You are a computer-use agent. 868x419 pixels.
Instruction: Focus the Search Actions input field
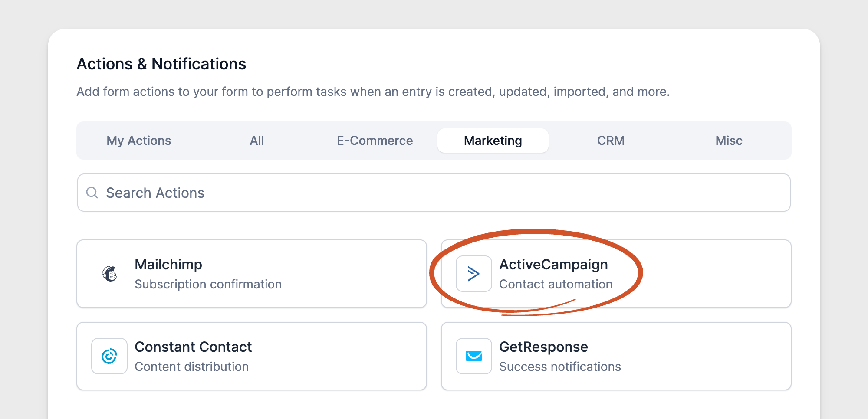click(434, 193)
